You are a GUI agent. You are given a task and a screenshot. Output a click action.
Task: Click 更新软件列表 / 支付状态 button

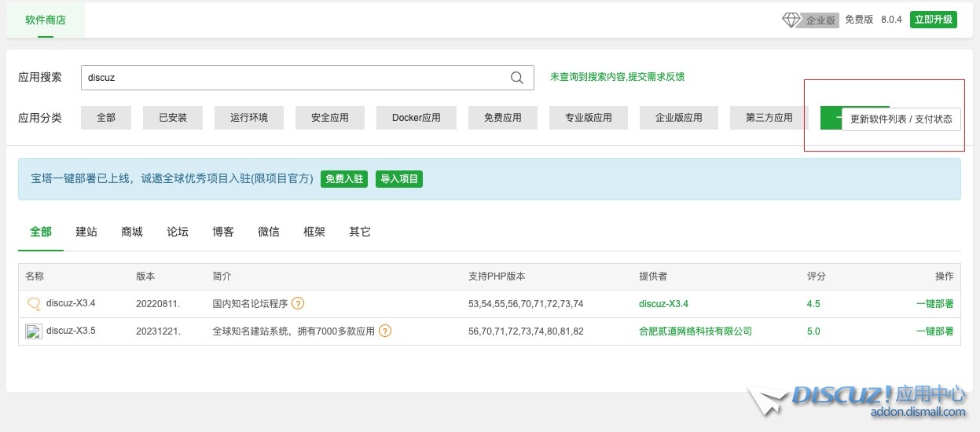pos(901,119)
